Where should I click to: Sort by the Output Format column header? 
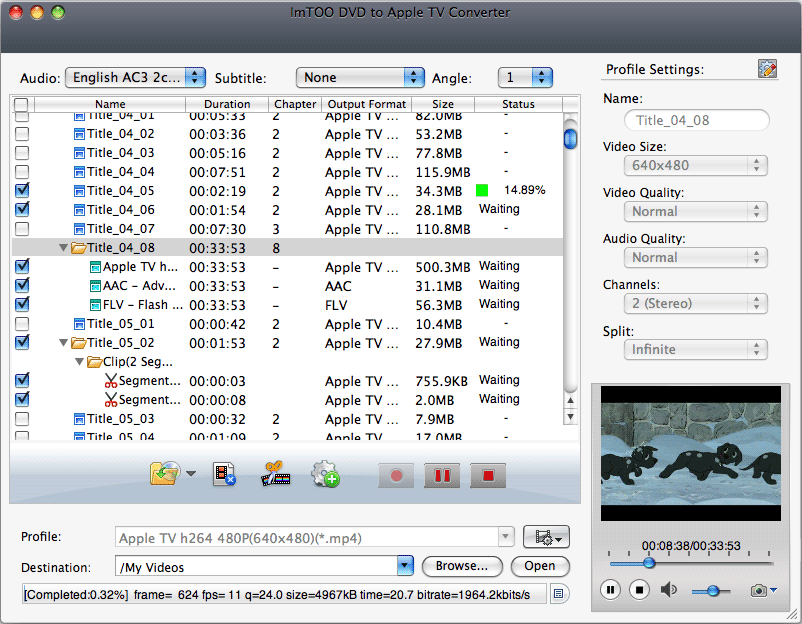click(367, 104)
